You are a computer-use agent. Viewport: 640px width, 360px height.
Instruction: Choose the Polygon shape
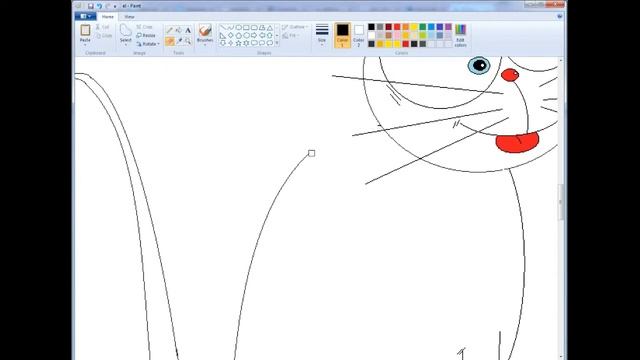pyautogui.click(x=262, y=27)
